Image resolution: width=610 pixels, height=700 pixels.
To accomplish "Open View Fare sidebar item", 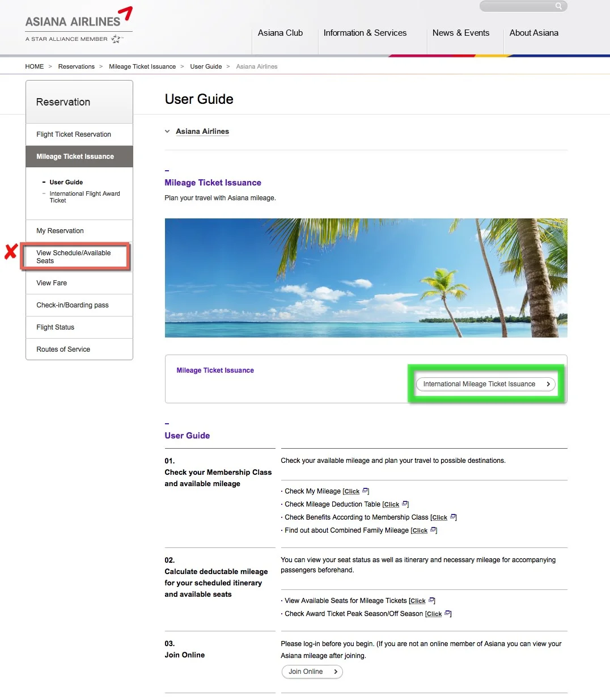I will pyautogui.click(x=79, y=283).
